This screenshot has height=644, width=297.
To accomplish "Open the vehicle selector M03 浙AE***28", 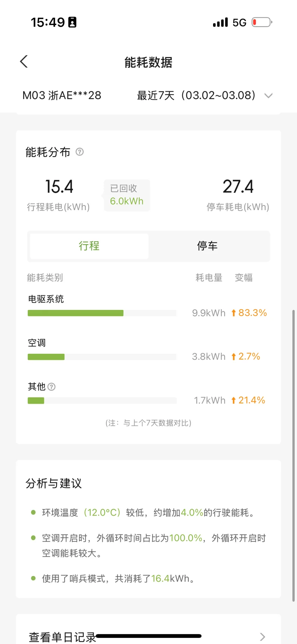I will [62, 95].
